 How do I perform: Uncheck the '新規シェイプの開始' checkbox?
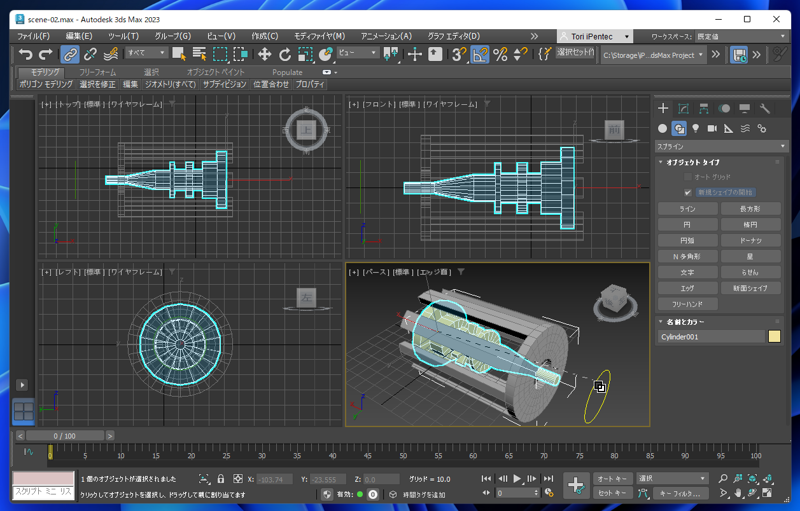click(688, 192)
